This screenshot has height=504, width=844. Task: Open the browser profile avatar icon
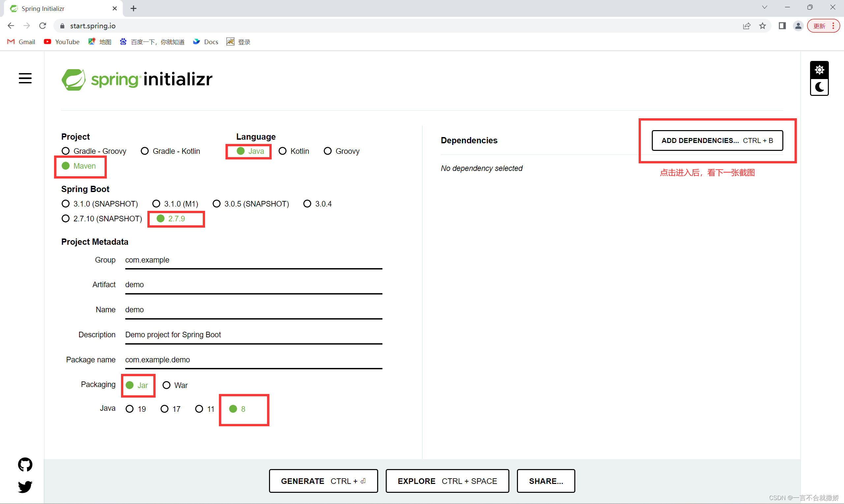click(798, 26)
